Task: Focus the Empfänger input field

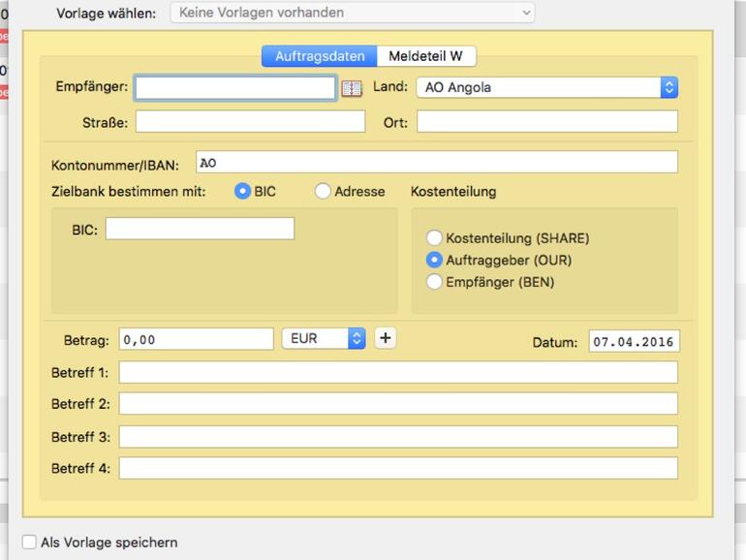Action: tap(235, 87)
